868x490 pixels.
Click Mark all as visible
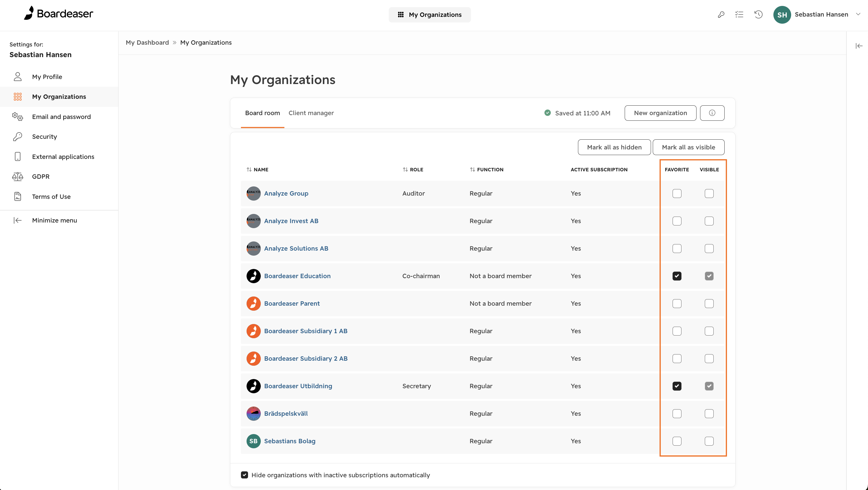coord(688,147)
